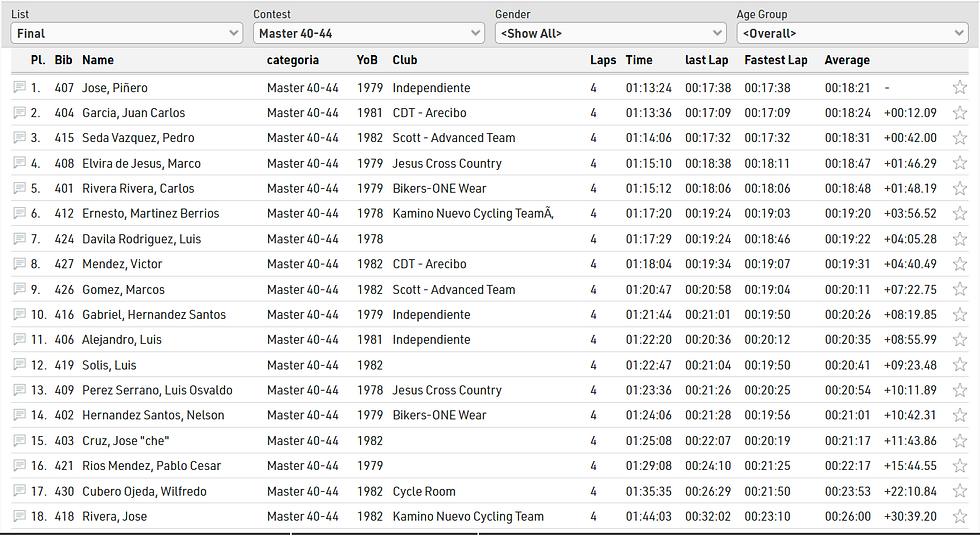Favorite the Solis, Luis result row
980x535 pixels.
[960, 365]
